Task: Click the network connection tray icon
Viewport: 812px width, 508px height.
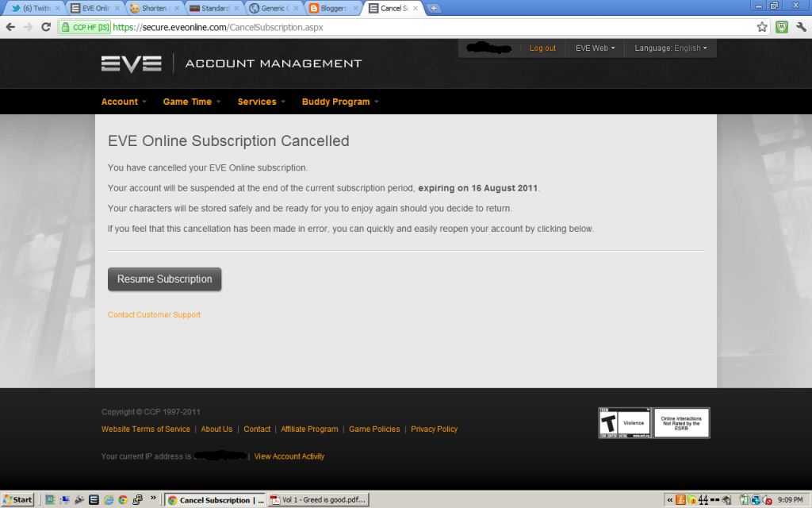Action: pyautogui.click(x=756, y=500)
